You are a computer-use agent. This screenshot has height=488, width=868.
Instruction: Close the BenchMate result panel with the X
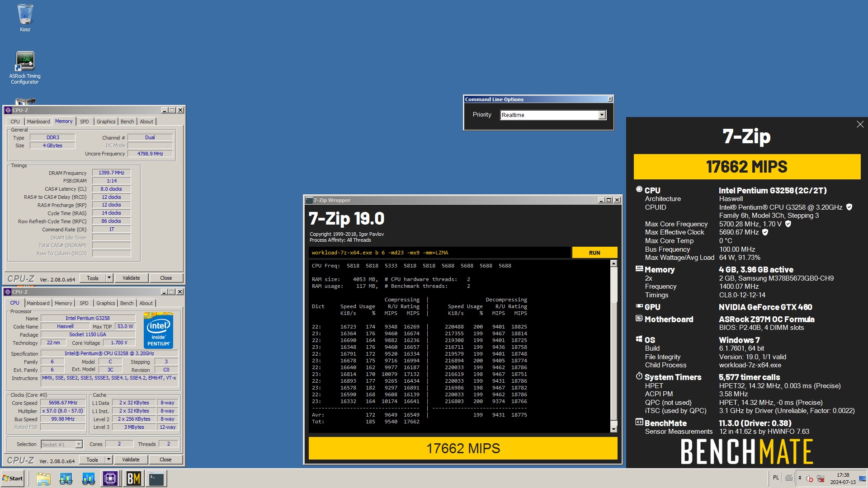[x=860, y=124]
